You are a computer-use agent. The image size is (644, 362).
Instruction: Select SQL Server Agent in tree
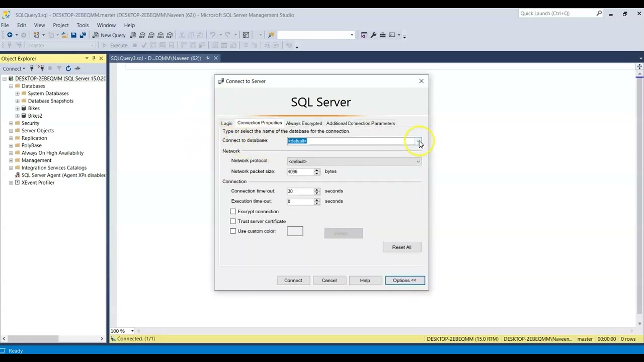[62, 175]
